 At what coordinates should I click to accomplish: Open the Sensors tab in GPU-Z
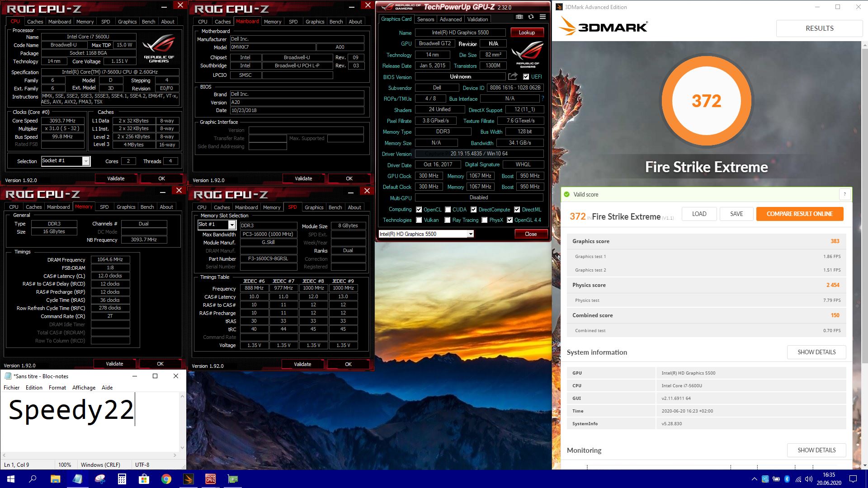(425, 19)
